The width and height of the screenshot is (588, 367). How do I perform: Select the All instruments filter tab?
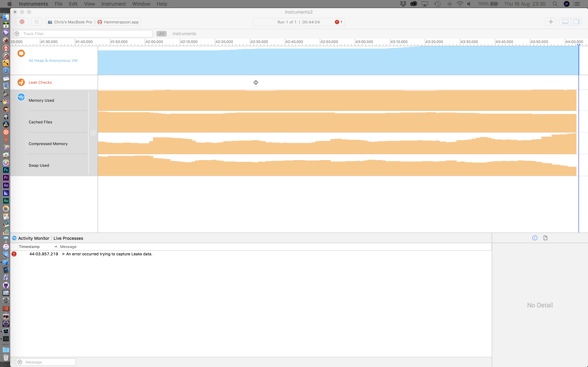click(x=161, y=34)
